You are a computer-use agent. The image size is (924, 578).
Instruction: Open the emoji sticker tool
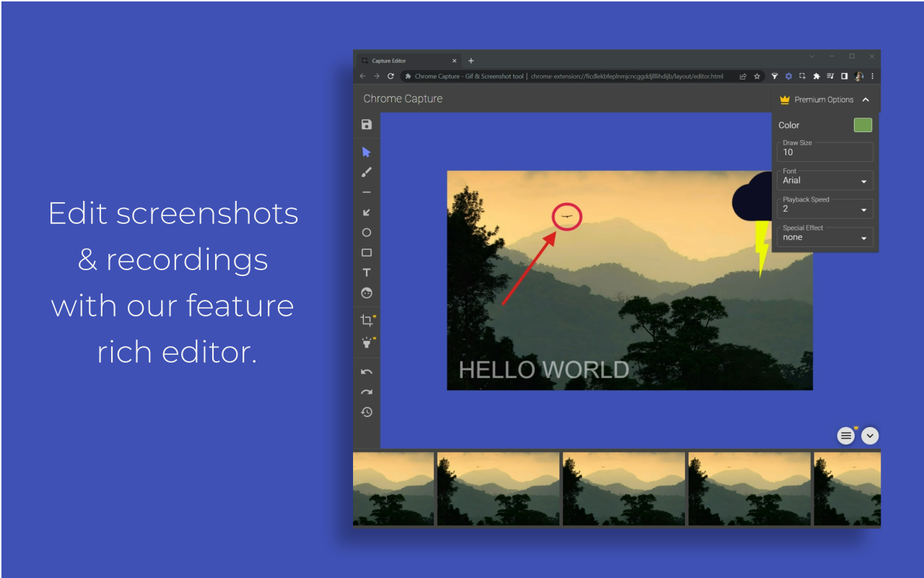(367, 293)
